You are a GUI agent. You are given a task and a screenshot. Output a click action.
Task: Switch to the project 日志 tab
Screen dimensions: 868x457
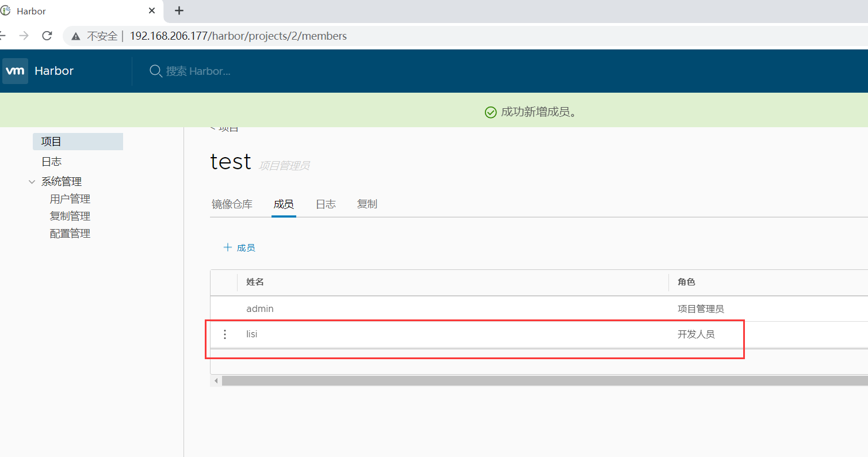(326, 204)
